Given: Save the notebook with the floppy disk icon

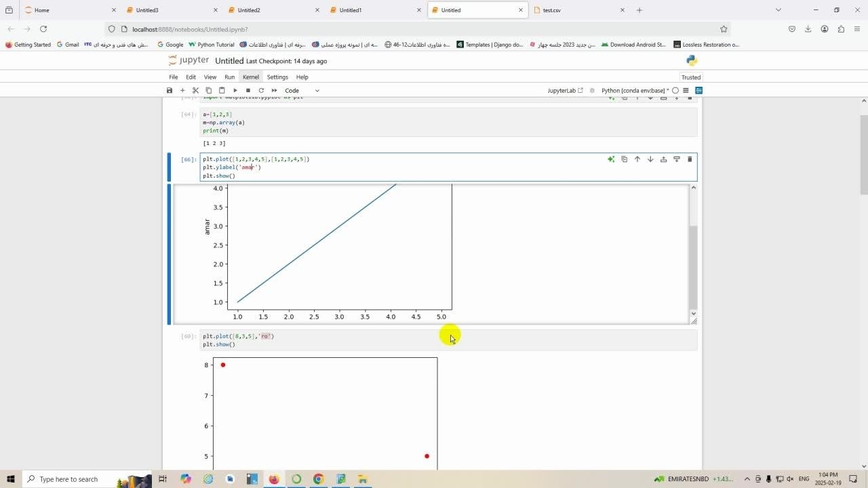Looking at the screenshot, I should tap(170, 91).
